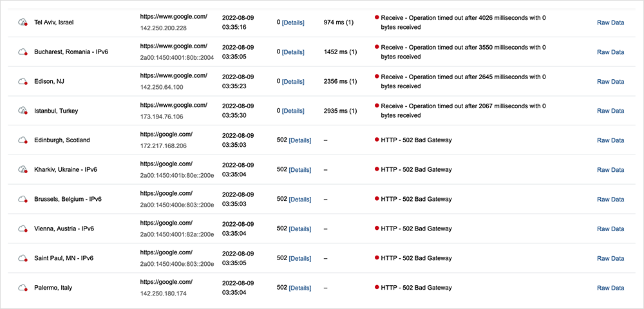The width and height of the screenshot is (644, 309).
Task: Click the checkpoint cloud icon for Istanbul, Turkey
Action: pyautogui.click(x=23, y=111)
